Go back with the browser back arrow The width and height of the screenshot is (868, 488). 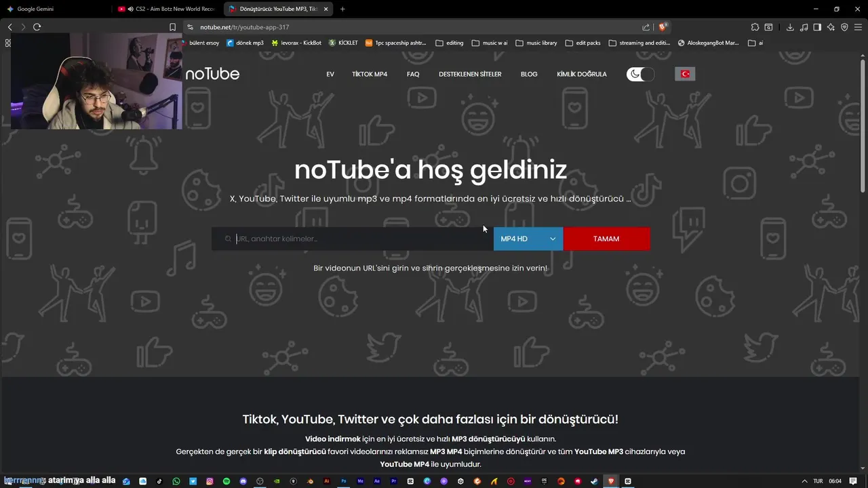9,27
